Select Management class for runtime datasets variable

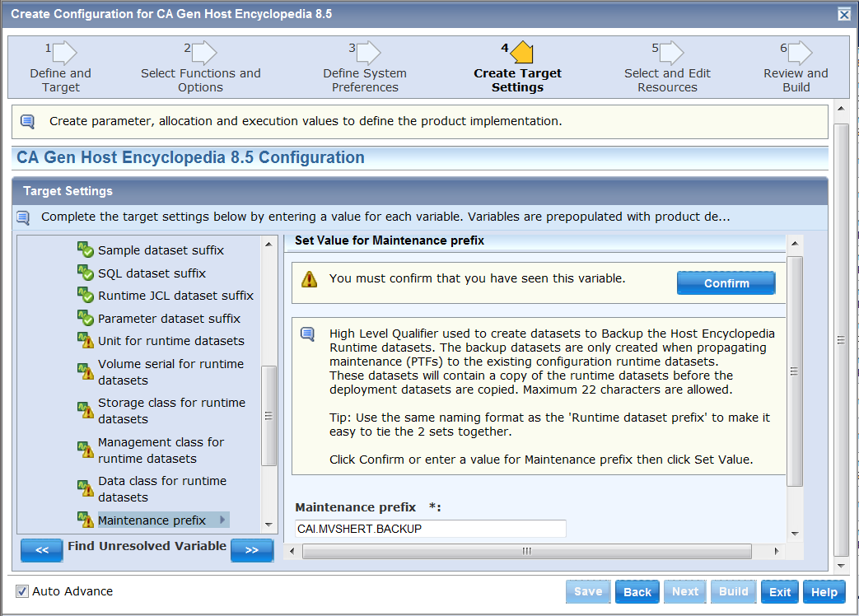(161, 450)
